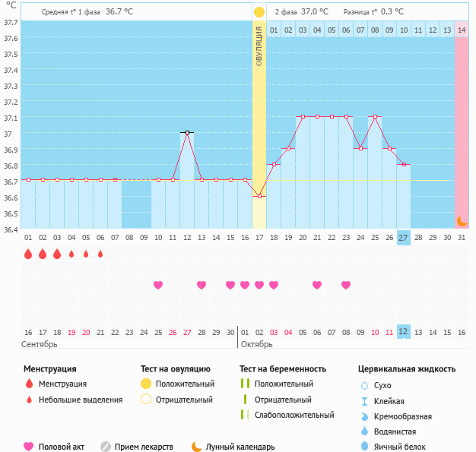Click the 'Яичный белок' drop icon in the legend

(364, 447)
